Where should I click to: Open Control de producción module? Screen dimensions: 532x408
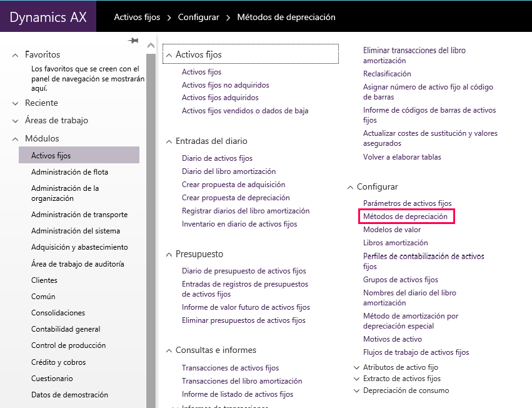pos(69,345)
